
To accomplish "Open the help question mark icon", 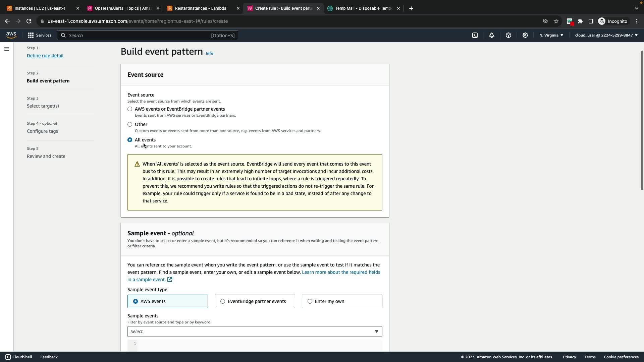I will click(508, 35).
